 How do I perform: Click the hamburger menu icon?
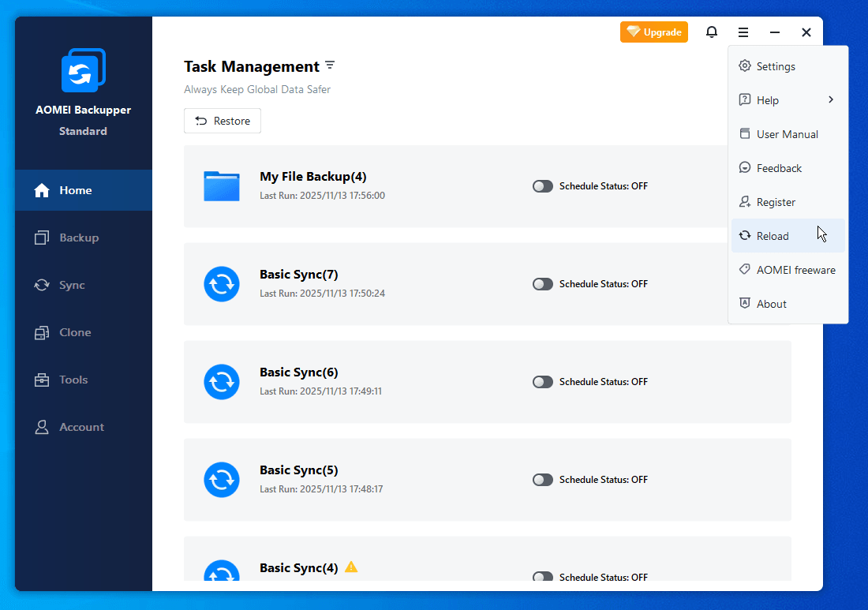743,32
